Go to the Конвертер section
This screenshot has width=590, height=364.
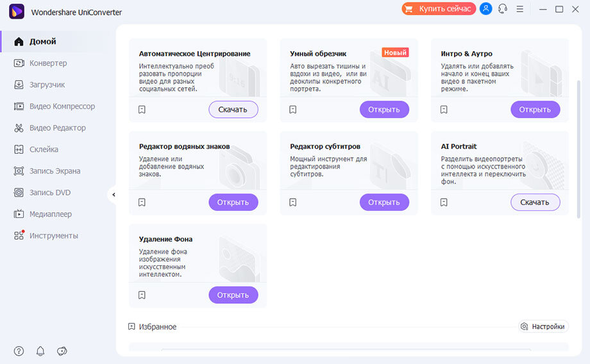point(48,63)
